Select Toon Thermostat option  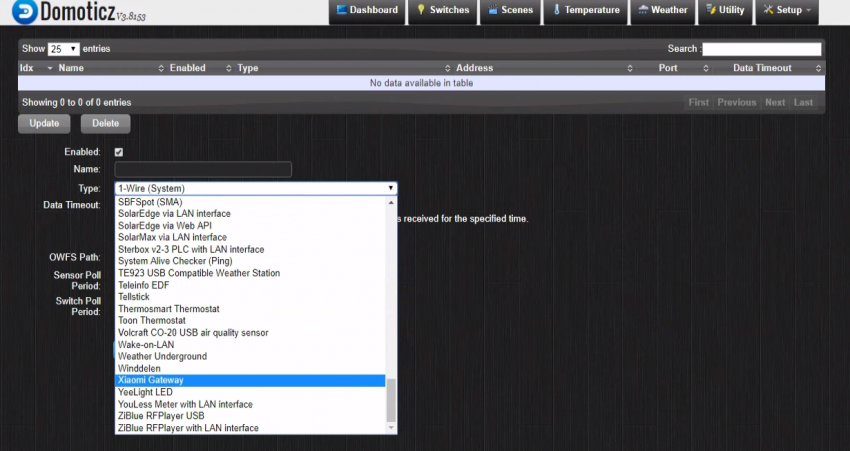pyautogui.click(x=250, y=321)
